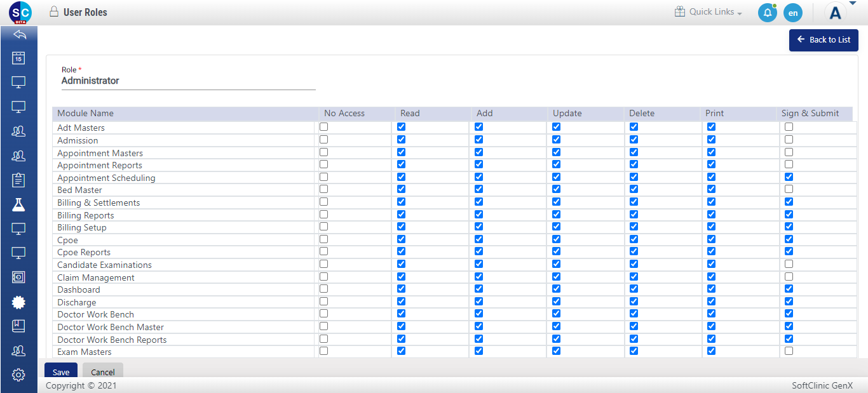
Task: Open sidebar settings gear at the bottom
Action: (18, 375)
